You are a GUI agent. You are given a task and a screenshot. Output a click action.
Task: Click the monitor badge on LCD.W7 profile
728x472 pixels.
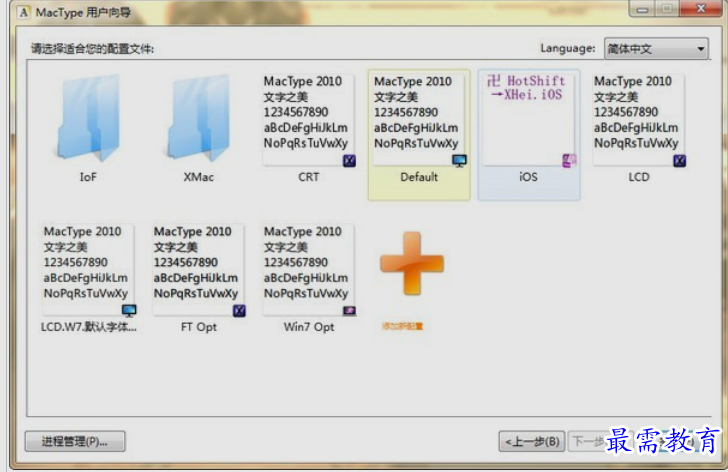click(129, 310)
